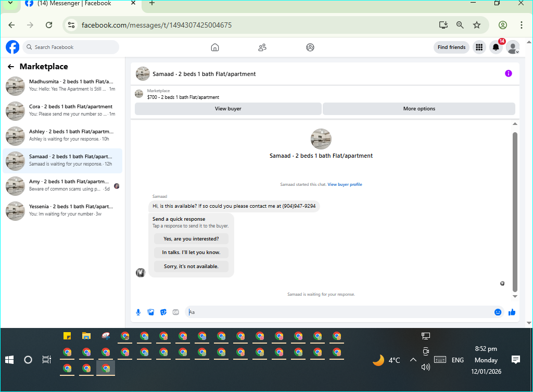Select the Messenger Facebook browser tab
Viewport: 533px width, 392px height.
click(80, 4)
